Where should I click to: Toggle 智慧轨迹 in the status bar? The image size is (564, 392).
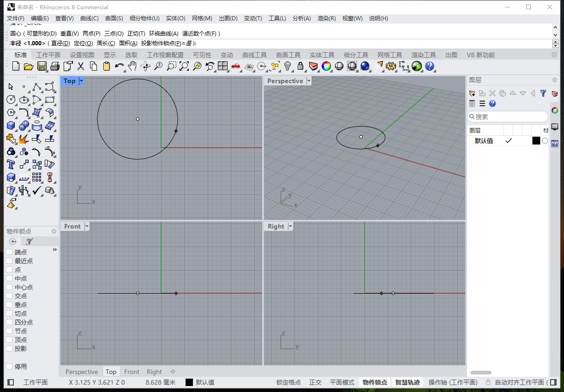point(408,382)
